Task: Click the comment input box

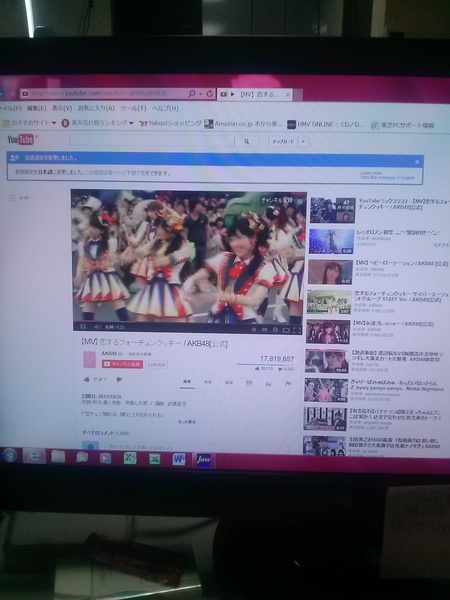Action: (x=195, y=447)
